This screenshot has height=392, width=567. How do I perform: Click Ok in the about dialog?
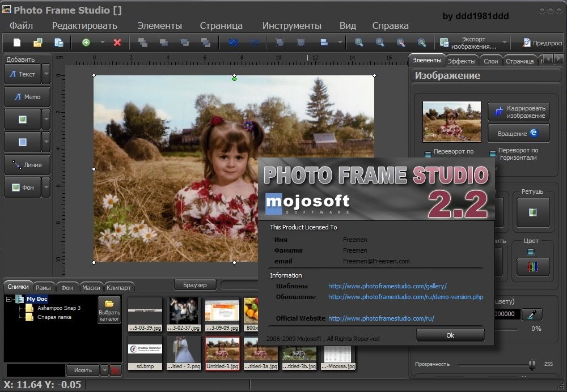coord(450,335)
